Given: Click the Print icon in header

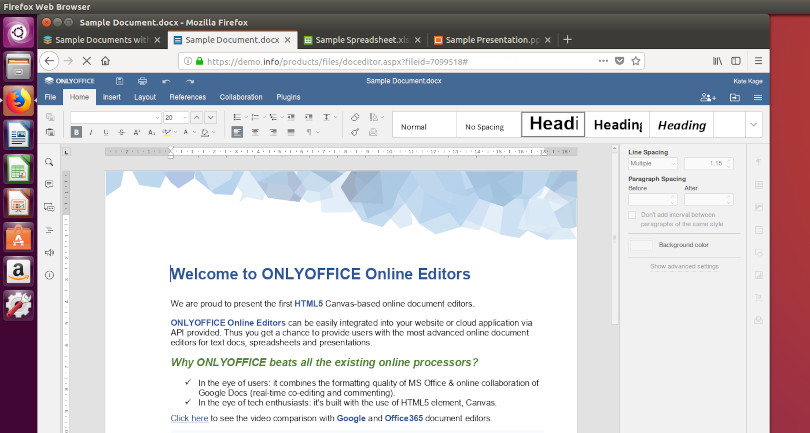Looking at the screenshot, I should coord(143,81).
